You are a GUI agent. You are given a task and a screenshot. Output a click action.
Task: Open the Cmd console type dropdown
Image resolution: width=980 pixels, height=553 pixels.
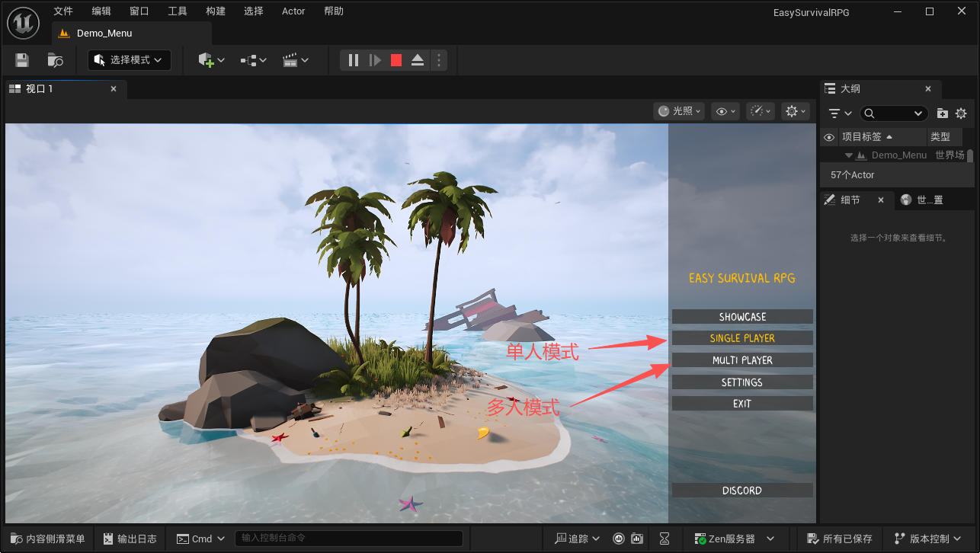[202, 539]
